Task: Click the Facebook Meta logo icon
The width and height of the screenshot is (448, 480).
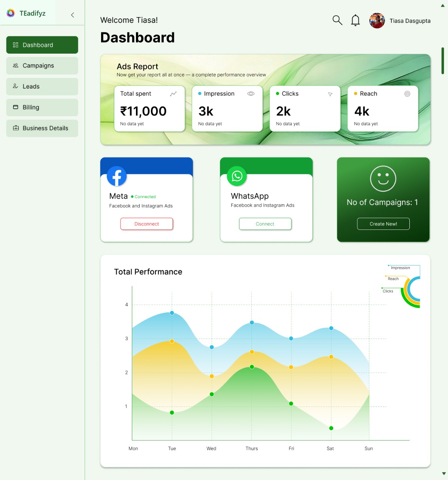Action: (116, 176)
